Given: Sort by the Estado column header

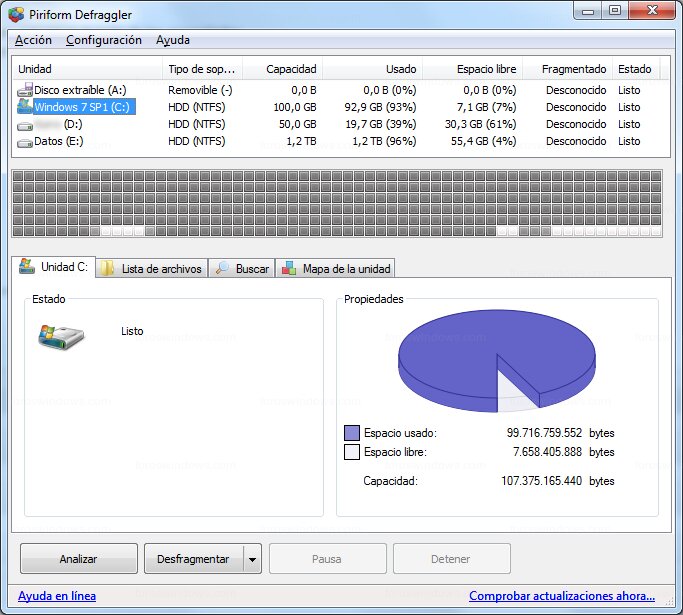Looking at the screenshot, I should [x=636, y=69].
